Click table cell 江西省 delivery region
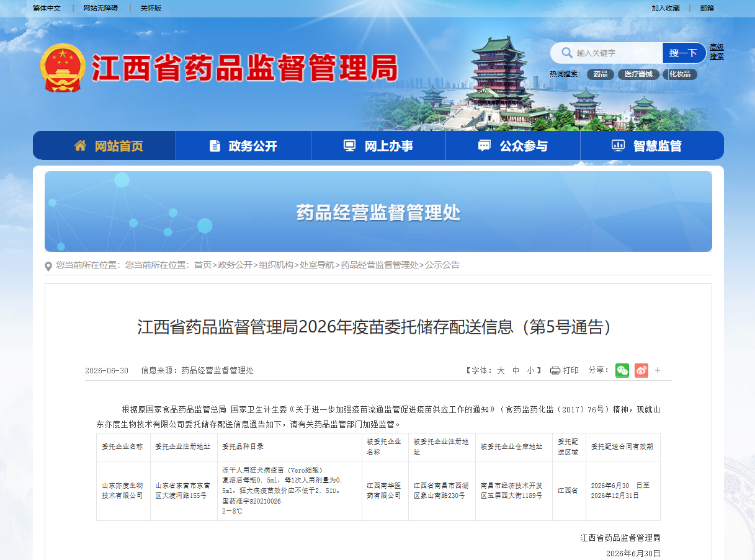755x560 pixels. [x=568, y=491]
